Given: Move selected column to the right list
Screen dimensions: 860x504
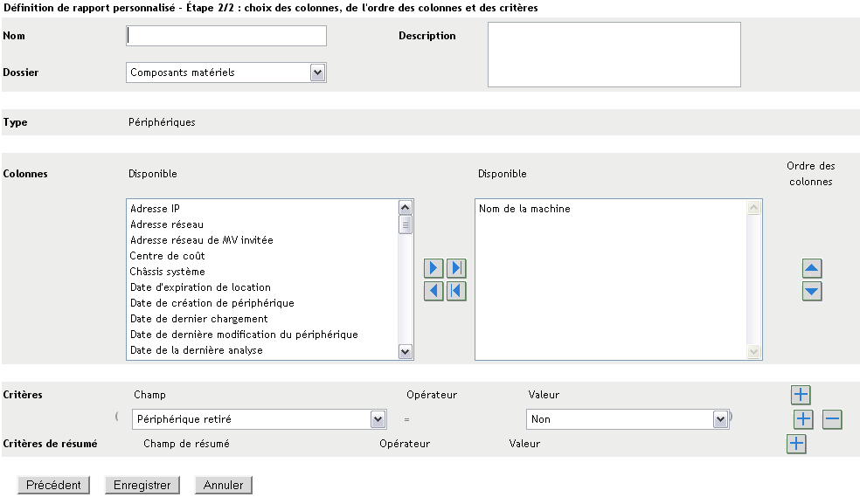Looking at the screenshot, I should click(433, 268).
